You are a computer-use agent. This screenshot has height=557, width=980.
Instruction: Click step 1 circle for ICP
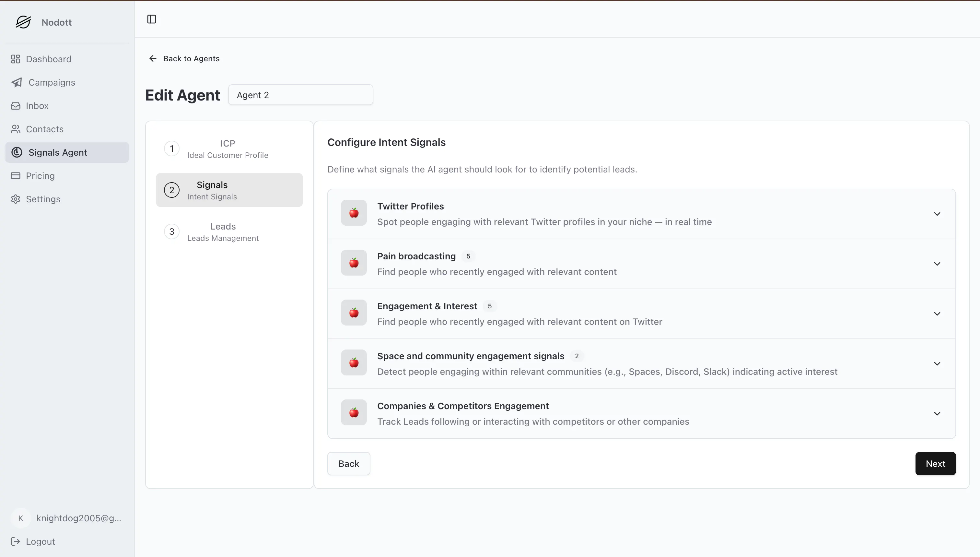(x=172, y=148)
